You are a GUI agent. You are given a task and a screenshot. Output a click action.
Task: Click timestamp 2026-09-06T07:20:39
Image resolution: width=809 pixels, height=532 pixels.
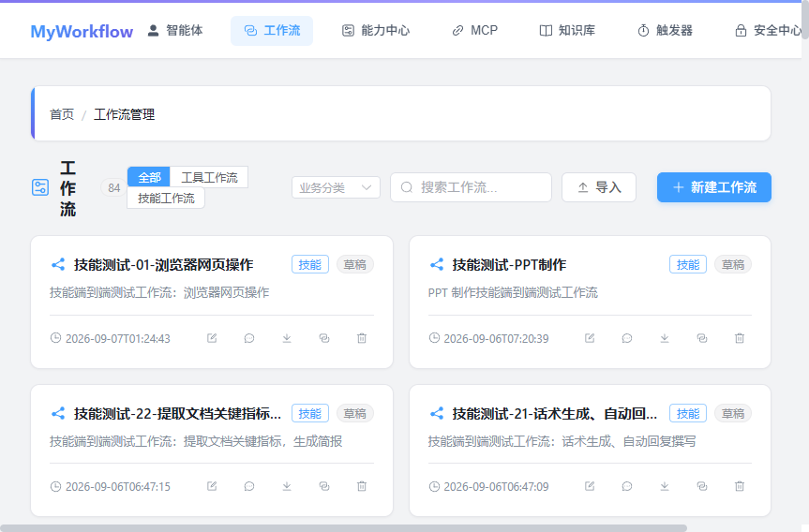pyautogui.click(x=496, y=339)
